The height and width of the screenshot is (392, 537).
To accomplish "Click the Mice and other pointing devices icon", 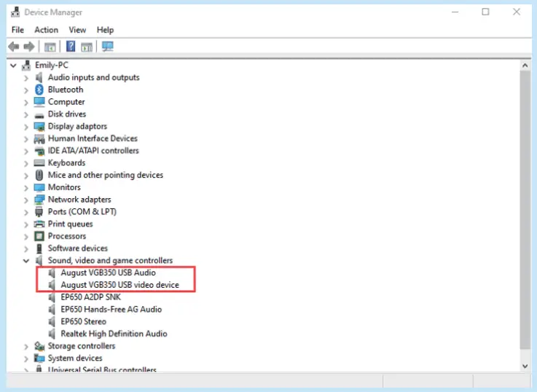I will pos(39,175).
